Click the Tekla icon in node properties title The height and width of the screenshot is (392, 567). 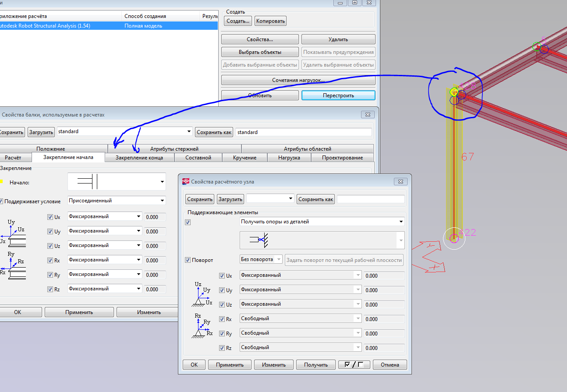point(186,182)
